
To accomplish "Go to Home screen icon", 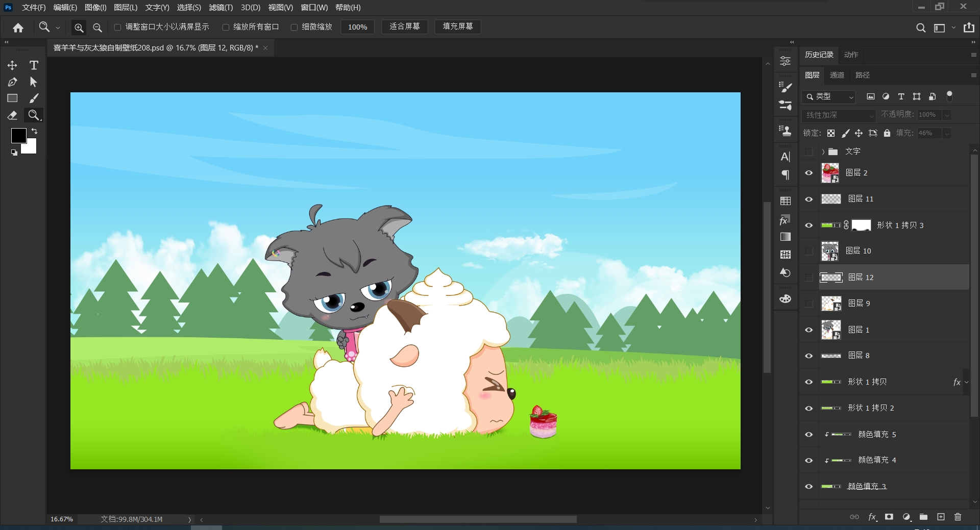I will click(x=18, y=28).
